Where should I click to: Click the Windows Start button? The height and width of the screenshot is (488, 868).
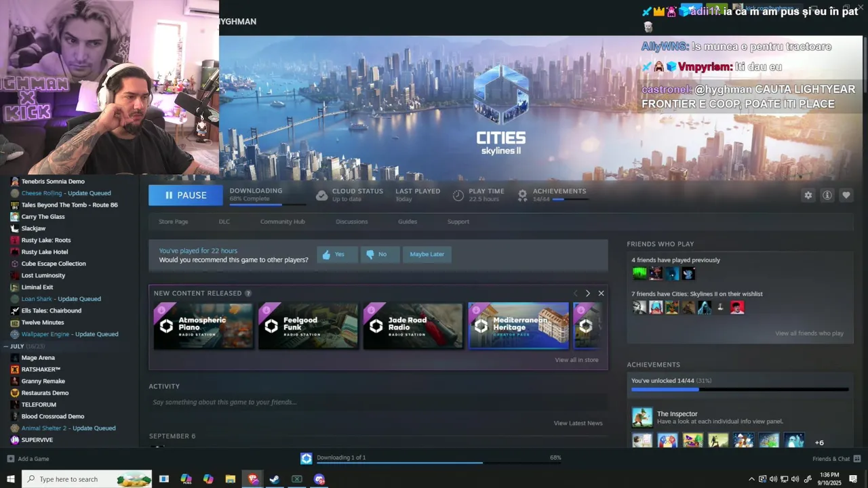point(10,479)
